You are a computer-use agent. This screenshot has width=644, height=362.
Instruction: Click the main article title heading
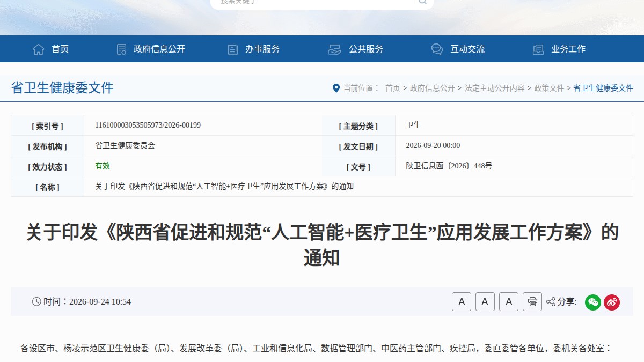[322, 245]
